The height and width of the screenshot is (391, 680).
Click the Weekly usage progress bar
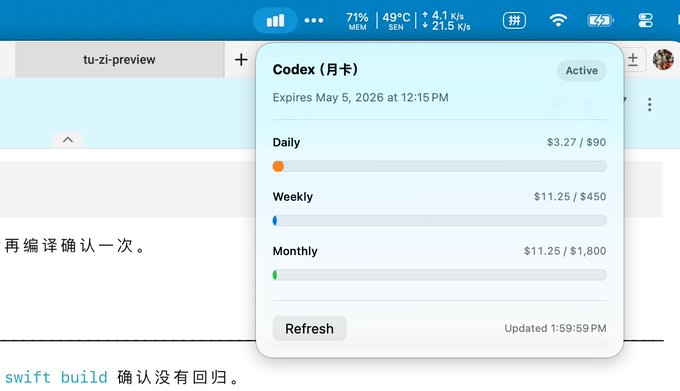pos(439,221)
